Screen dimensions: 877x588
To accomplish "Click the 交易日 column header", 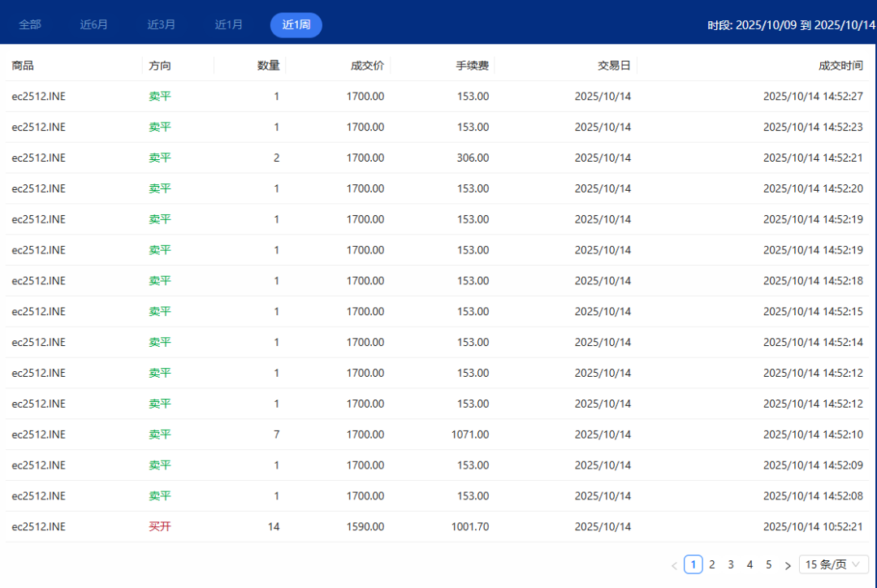I will tap(614, 66).
